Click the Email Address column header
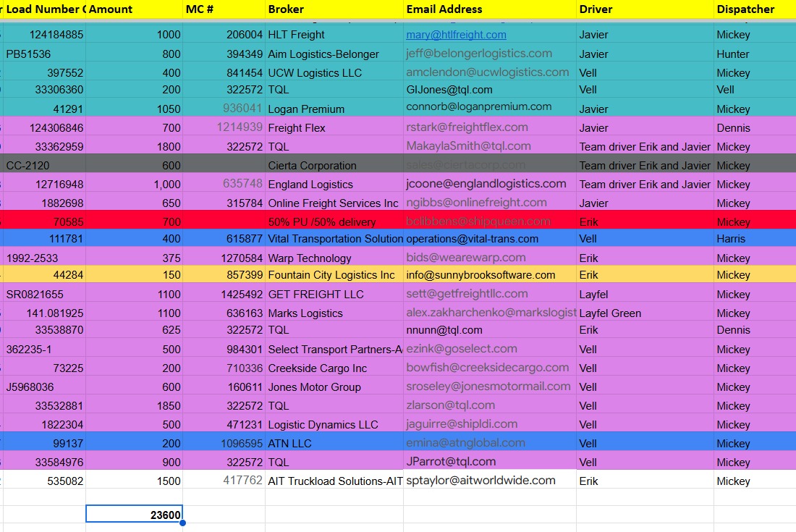 [490, 9]
